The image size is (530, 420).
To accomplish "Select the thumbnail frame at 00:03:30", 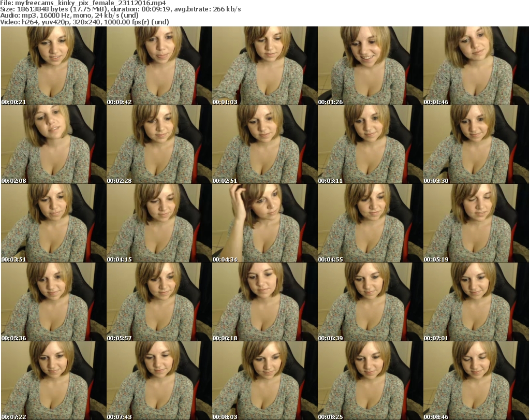I will click(476, 144).
